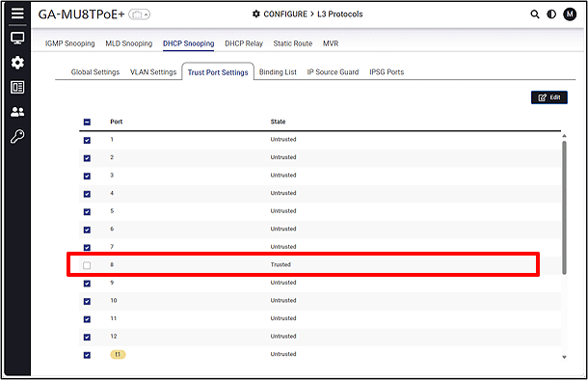
Task: Open the IPSG Ports sub-tab
Action: pos(387,72)
